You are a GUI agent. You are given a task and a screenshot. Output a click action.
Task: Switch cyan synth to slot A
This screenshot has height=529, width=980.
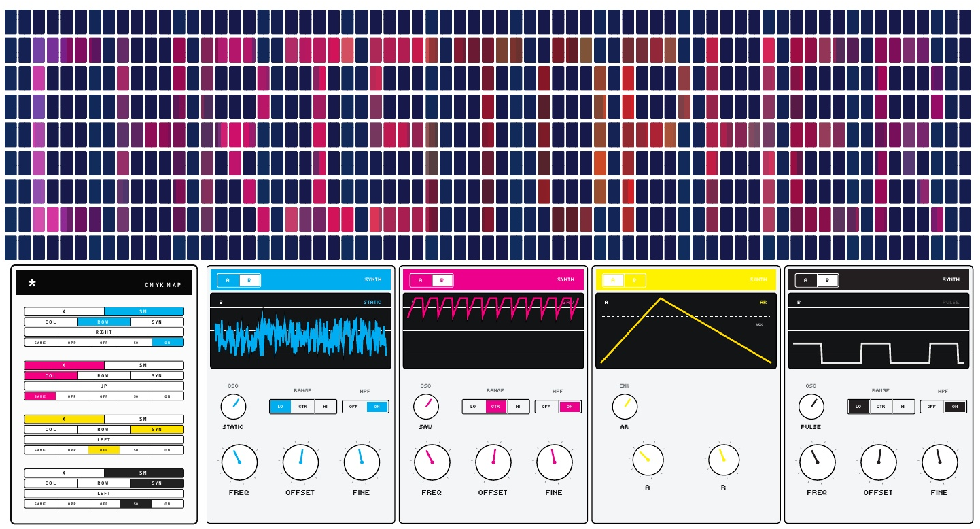coord(228,280)
